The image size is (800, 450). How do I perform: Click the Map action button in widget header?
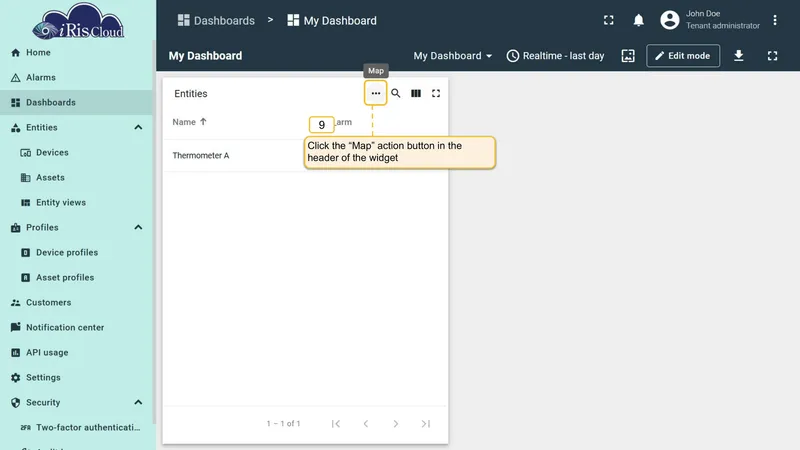click(376, 93)
